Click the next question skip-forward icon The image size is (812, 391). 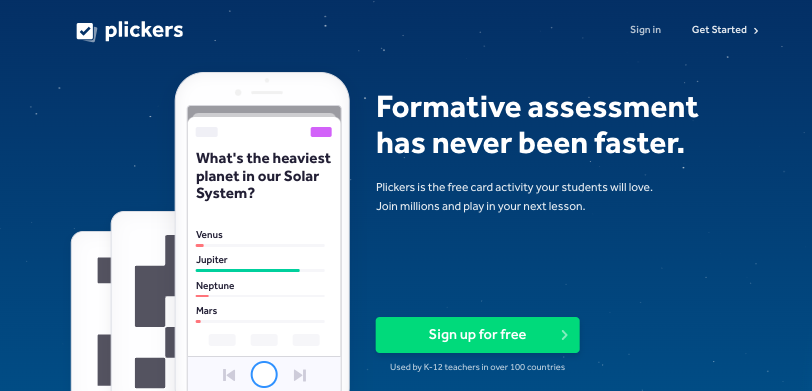tap(300, 375)
